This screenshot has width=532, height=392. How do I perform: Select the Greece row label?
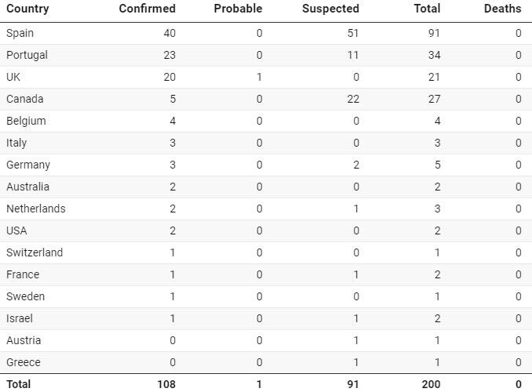[23, 362]
